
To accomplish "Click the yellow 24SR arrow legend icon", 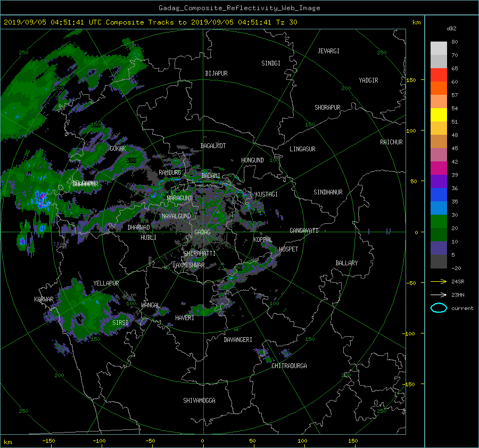I will [439, 281].
